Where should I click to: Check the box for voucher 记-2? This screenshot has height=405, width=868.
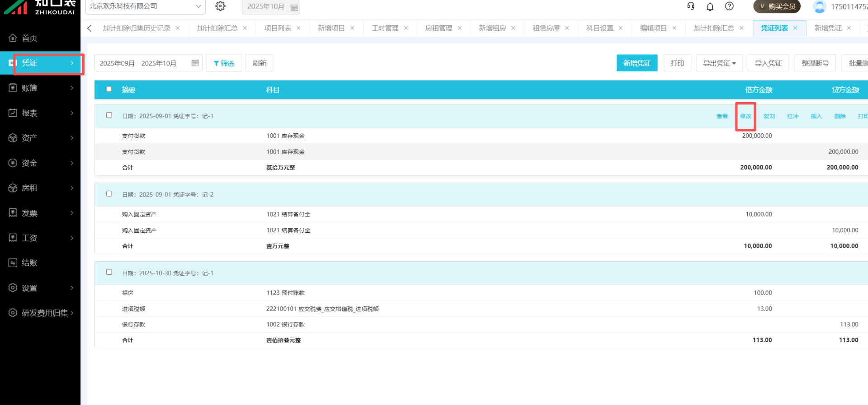[109, 194]
